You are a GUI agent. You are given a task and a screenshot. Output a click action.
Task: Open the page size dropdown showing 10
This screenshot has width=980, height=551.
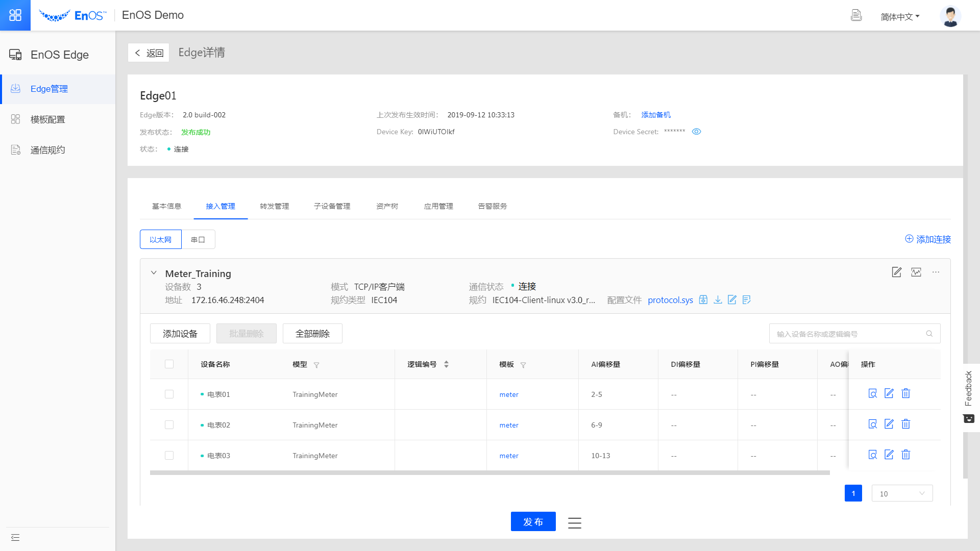point(902,493)
